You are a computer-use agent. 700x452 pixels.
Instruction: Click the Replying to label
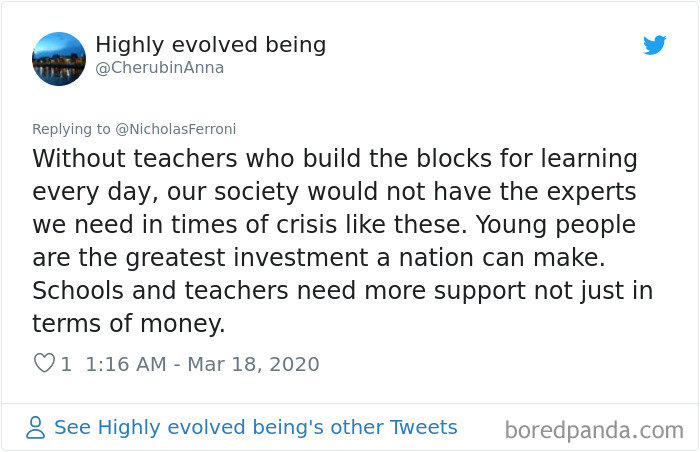pos(72,128)
